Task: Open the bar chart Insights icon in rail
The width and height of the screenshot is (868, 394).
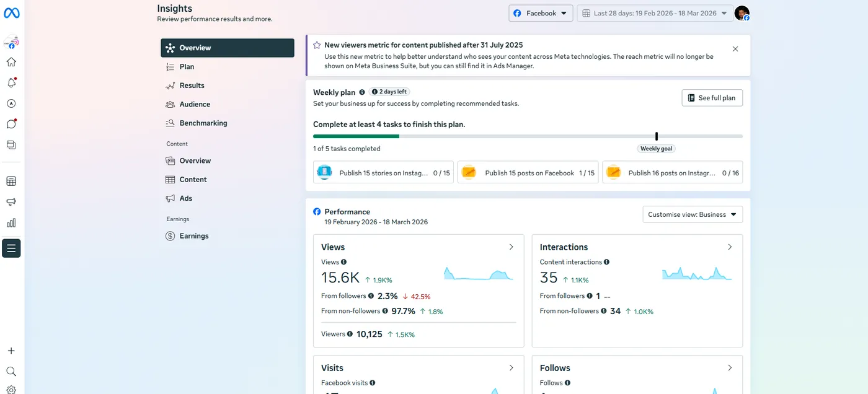Action: (x=11, y=223)
